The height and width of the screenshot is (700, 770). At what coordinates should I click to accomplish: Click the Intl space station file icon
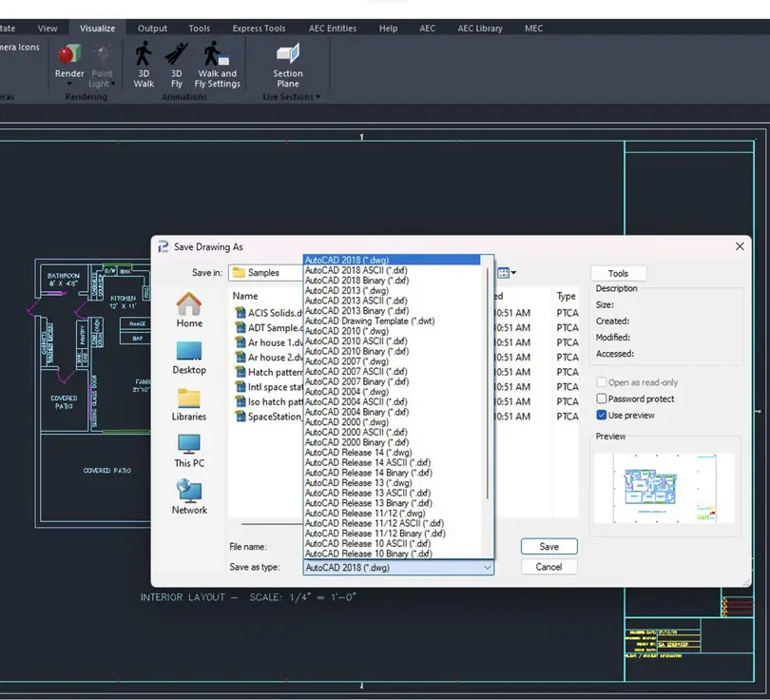[241, 386]
